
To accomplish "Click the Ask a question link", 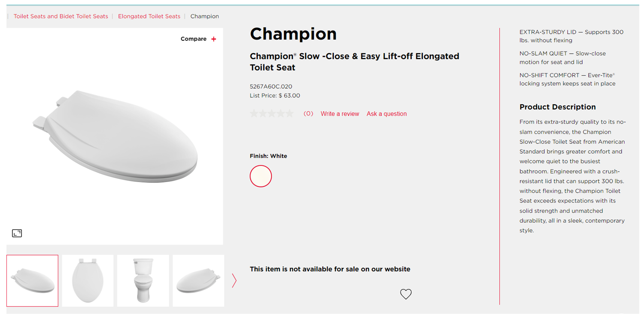I will 386,114.
